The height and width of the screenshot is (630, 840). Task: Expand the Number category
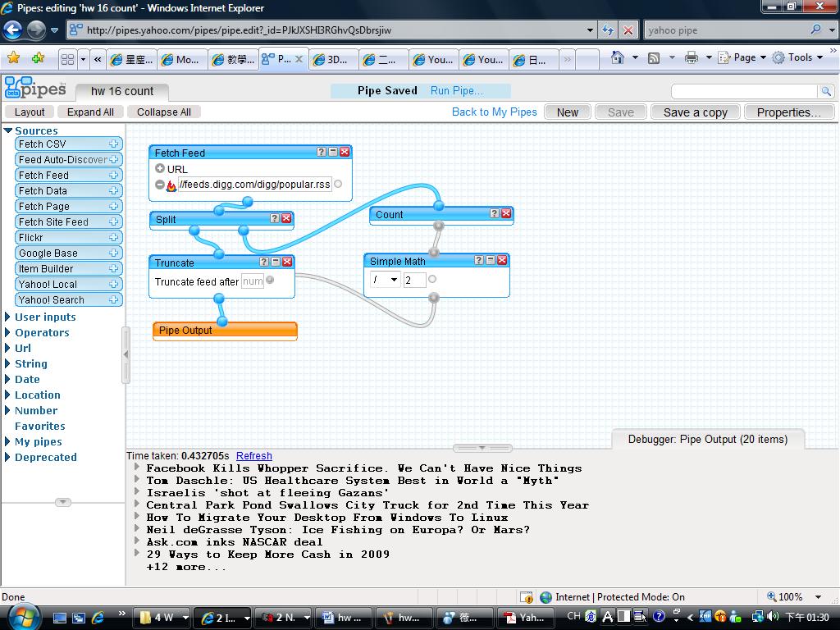[7, 410]
